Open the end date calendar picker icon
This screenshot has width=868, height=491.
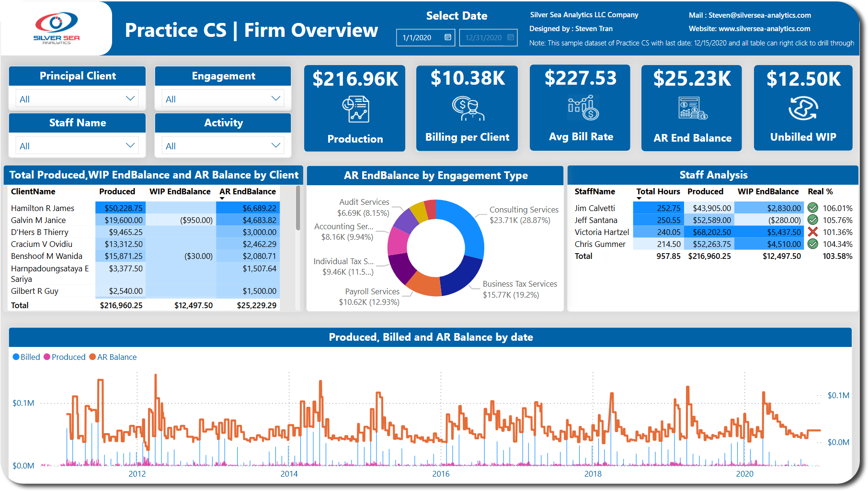511,37
